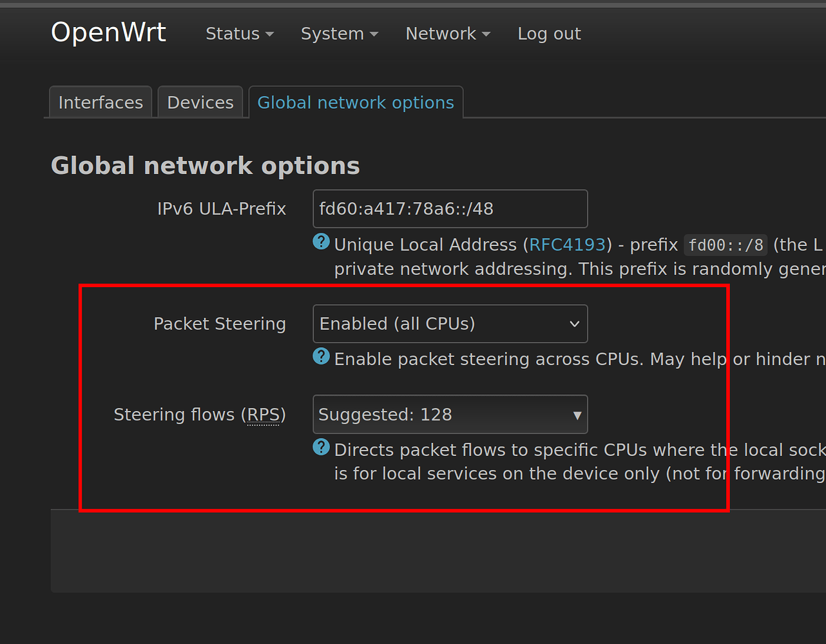Open the System menu
The image size is (826, 644).
point(332,33)
